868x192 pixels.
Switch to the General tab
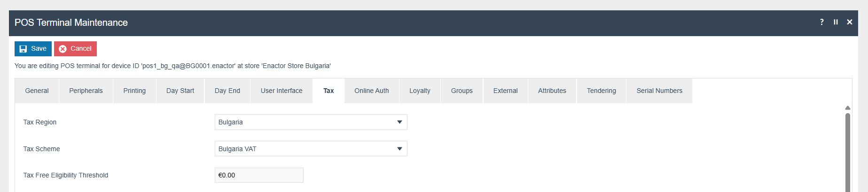point(37,91)
